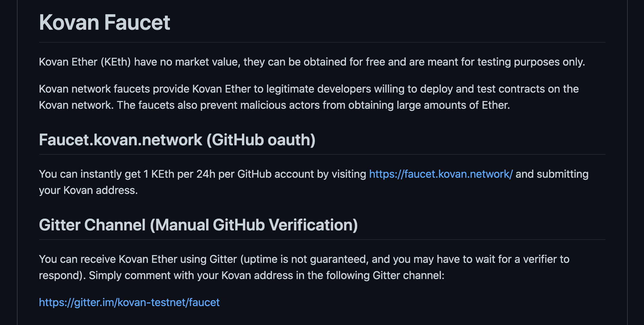Screen dimensions: 644x325
Task: Click the sentence starting "Simply comment with"
Action: tap(267, 275)
